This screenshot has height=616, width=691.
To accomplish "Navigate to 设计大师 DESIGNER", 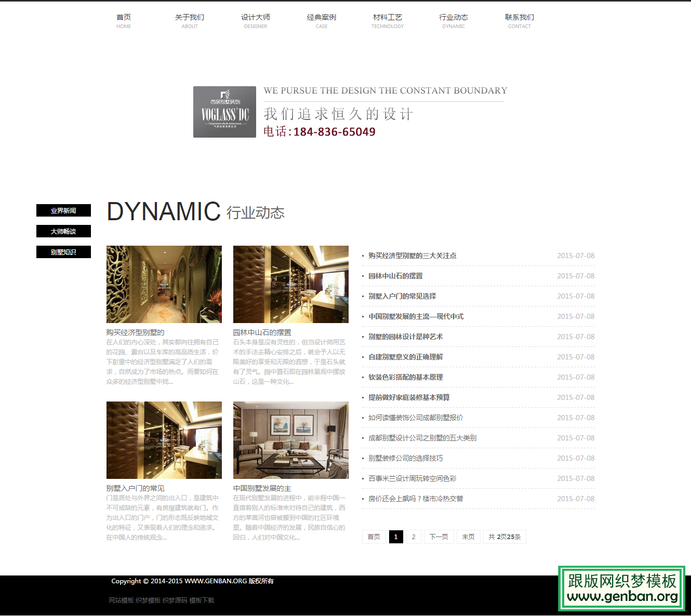I will [x=255, y=21].
